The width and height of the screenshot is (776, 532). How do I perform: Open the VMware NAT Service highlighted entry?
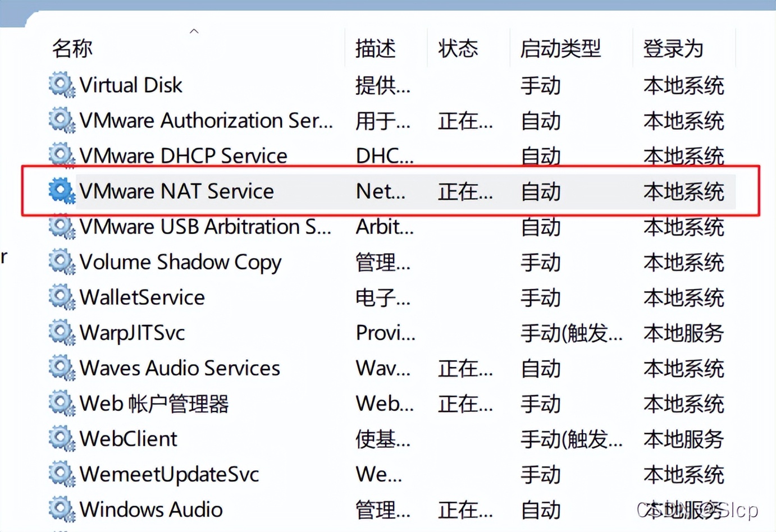(x=177, y=191)
